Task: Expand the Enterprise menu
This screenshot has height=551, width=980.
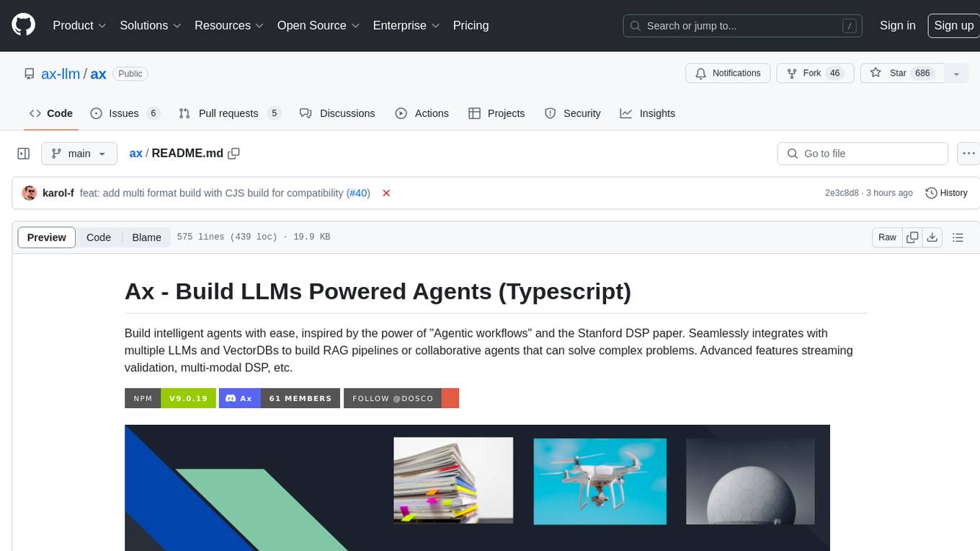Action: (405, 25)
